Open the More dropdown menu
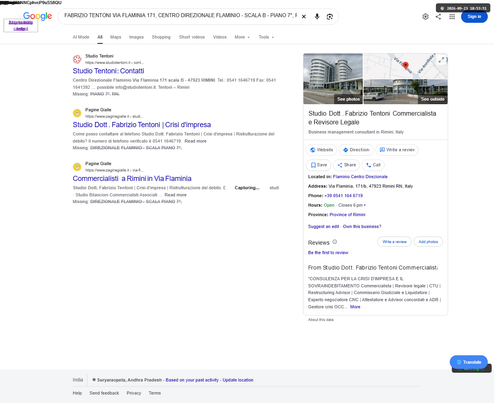500x403 pixels. click(242, 37)
